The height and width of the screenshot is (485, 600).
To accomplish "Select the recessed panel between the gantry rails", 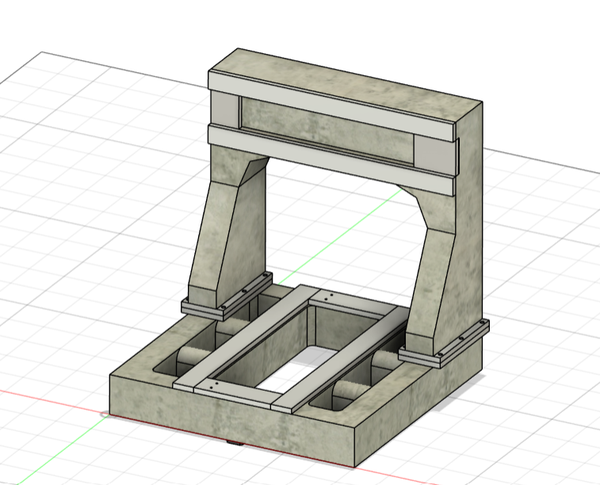I will coord(326,130).
